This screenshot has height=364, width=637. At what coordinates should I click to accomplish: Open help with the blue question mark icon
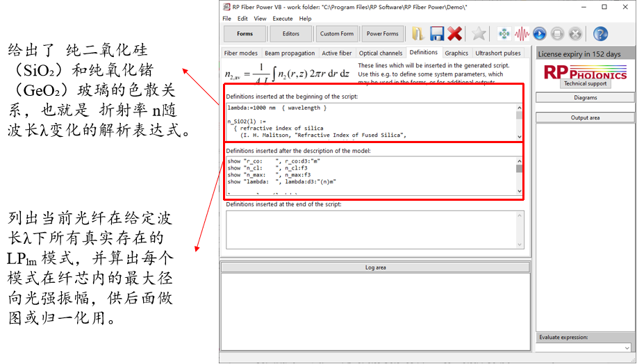click(x=600, y=34)
